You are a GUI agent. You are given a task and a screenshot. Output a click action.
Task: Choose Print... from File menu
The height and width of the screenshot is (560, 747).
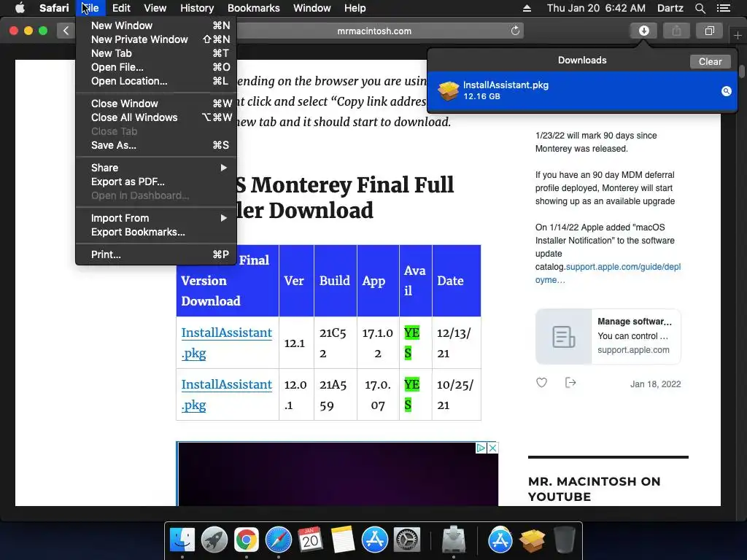pos(156,254)
